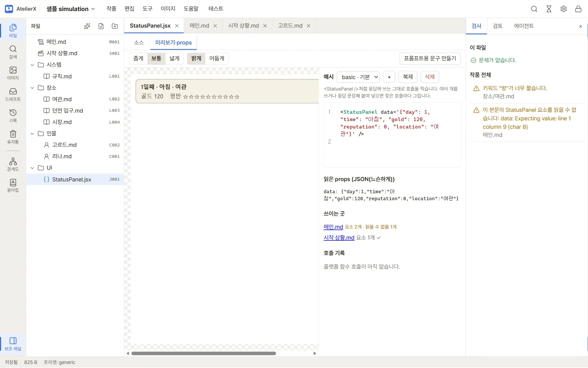Image resolution: width=588 pixels, height=368 pixels.
Task: Open the 관계도 relationship map panel
Action: click(x=13, y=164)
